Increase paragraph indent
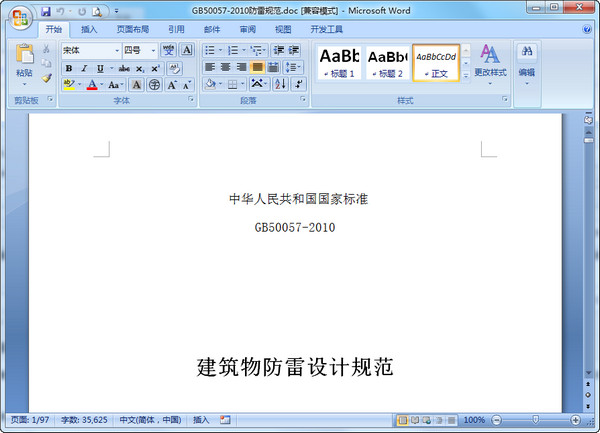 click(294, 50)
